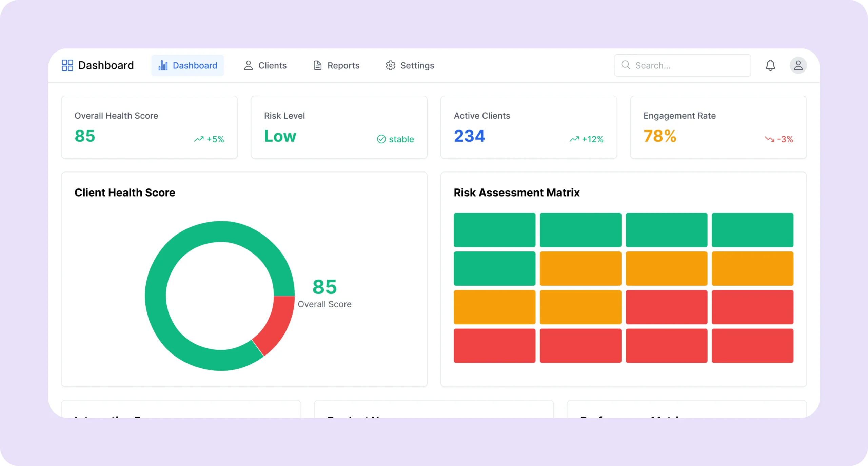Go to the Reports tab
Screen dimensions: 868x466
click(336, 65)
